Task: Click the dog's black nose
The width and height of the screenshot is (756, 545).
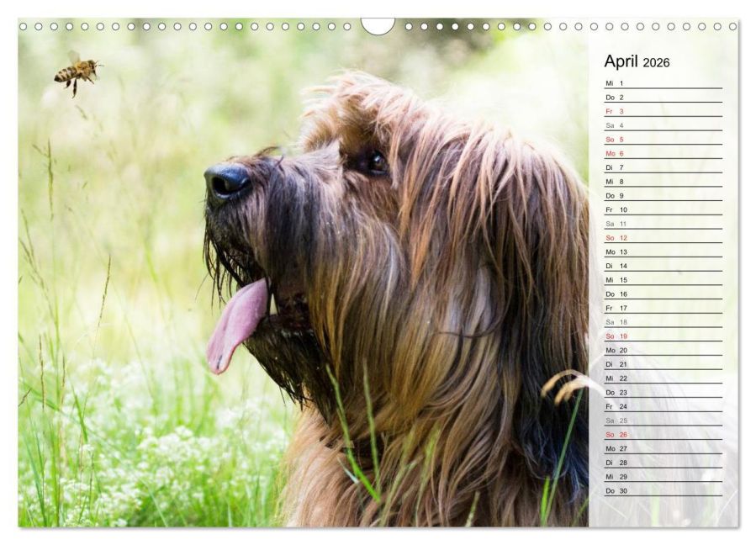Action: point(226,182)
